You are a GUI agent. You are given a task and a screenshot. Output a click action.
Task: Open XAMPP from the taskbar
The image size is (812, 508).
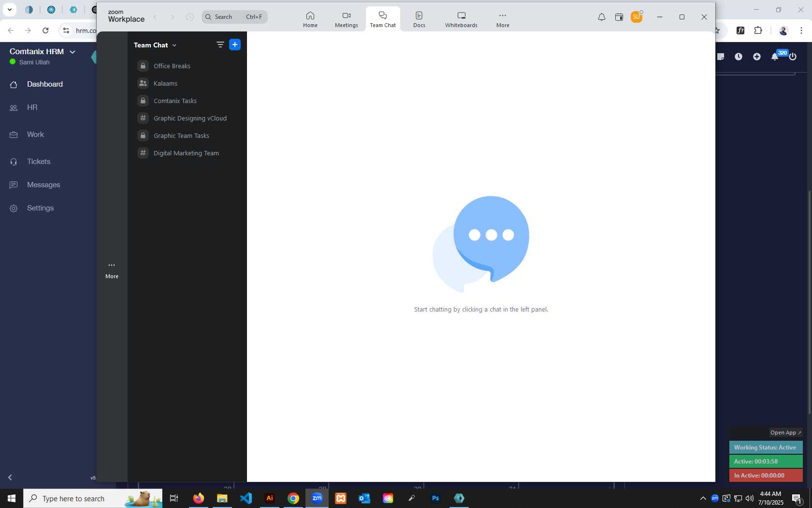[341, 498]
